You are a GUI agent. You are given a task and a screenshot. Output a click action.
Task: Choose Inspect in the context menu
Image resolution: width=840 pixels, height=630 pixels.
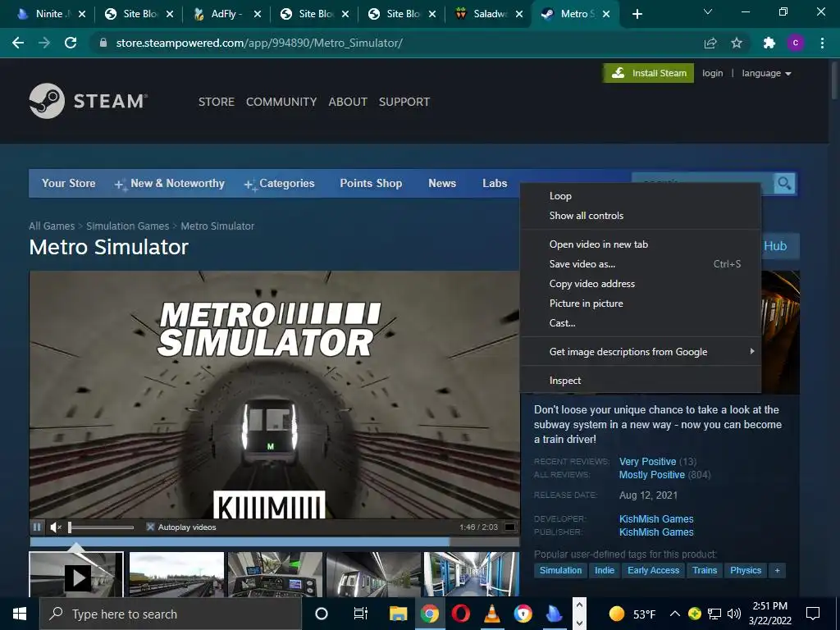click(x=641, y=381)
